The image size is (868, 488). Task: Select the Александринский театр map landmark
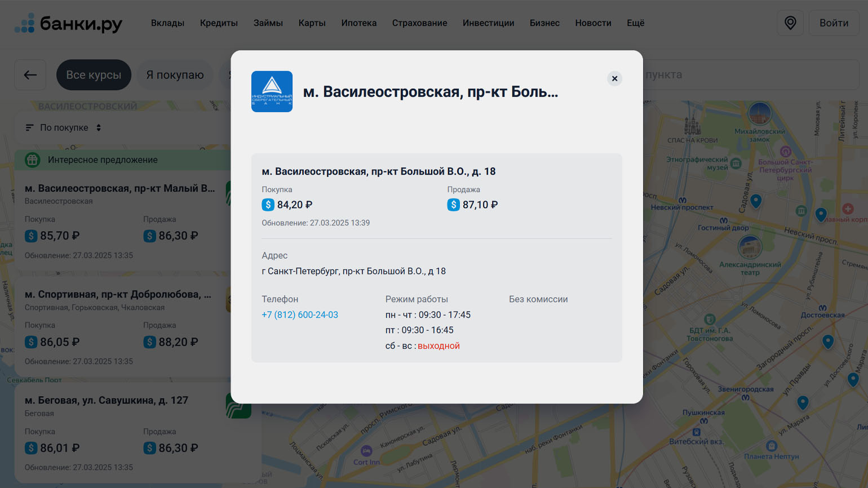[750, 248]
